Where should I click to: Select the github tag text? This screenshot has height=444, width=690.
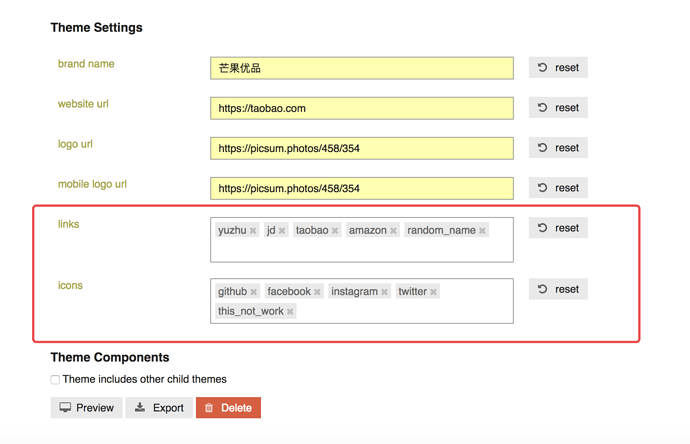pyautogui.click(x=232, y=291)
